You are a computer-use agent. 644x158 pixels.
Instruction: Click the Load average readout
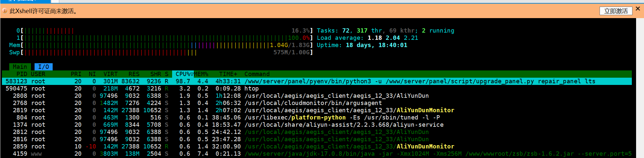coord(367,38)
